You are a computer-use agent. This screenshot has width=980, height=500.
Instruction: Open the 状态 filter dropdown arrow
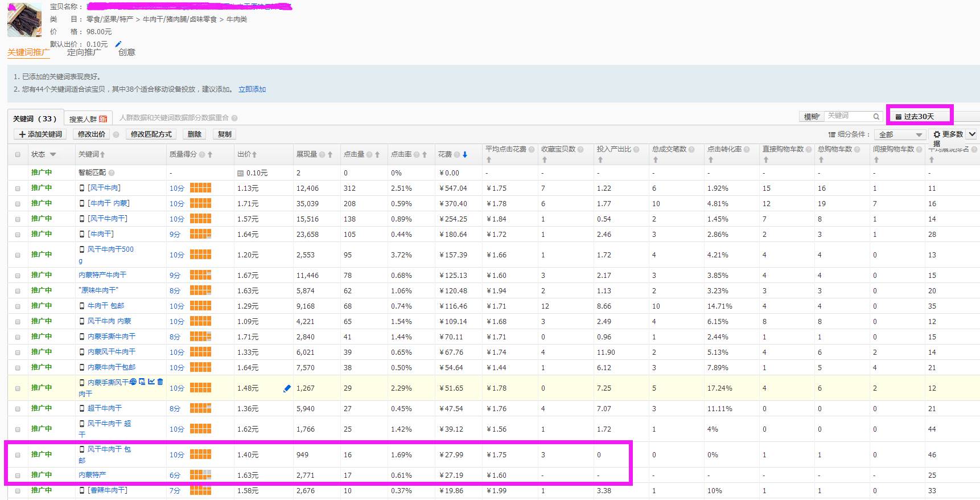coord(53,154)
